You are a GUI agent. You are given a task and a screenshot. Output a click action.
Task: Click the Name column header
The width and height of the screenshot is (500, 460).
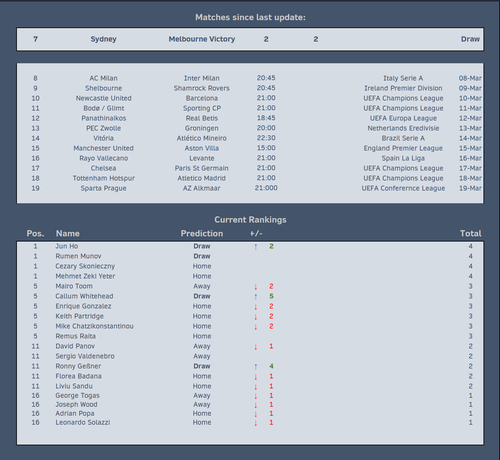click(68, 233)
